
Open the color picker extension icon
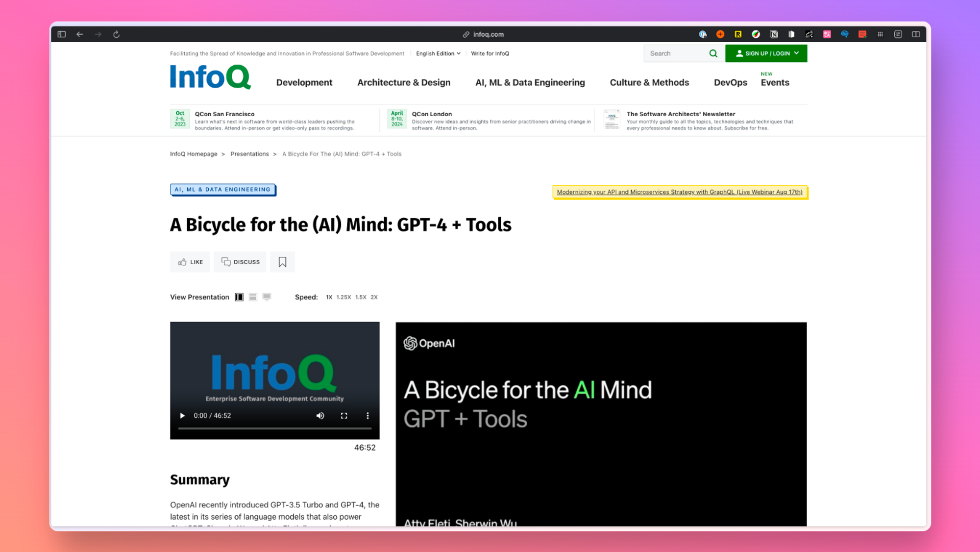pyautogui.click(x=756, y=34)
